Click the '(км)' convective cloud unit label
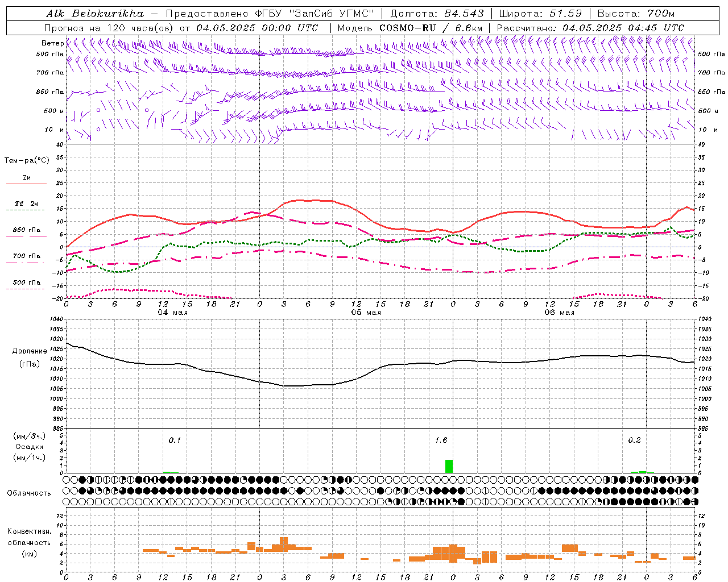 [30, 554]
